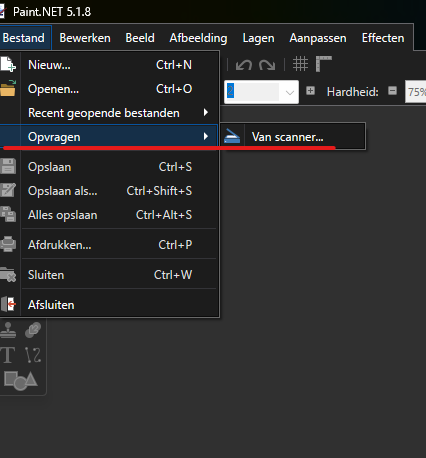The width and height of the screenshot is (426, 458).
Task: Increase brush width with plus button
Action: (310, 91)
